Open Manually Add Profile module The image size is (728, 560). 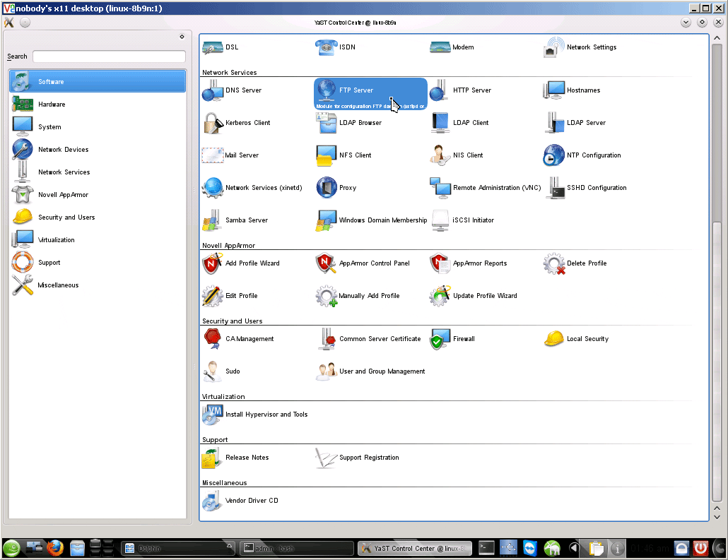pyautogui.click(x=358, y=296)
